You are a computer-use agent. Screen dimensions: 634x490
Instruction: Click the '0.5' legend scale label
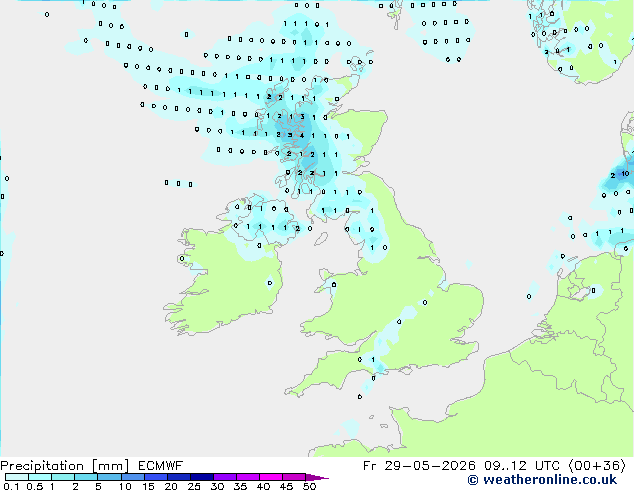pyautogui.click(x=34, y=486)
